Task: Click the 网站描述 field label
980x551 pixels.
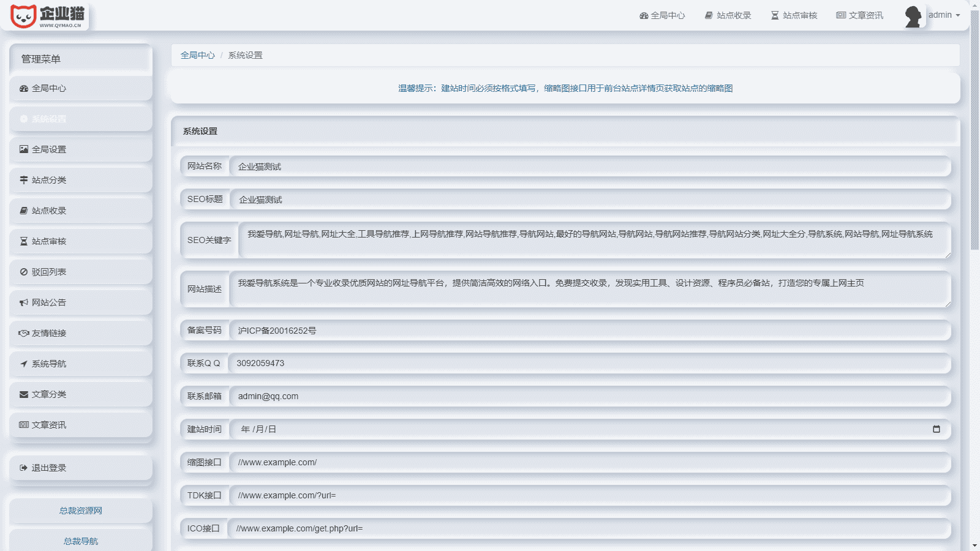Action: (x=205, y=289)
